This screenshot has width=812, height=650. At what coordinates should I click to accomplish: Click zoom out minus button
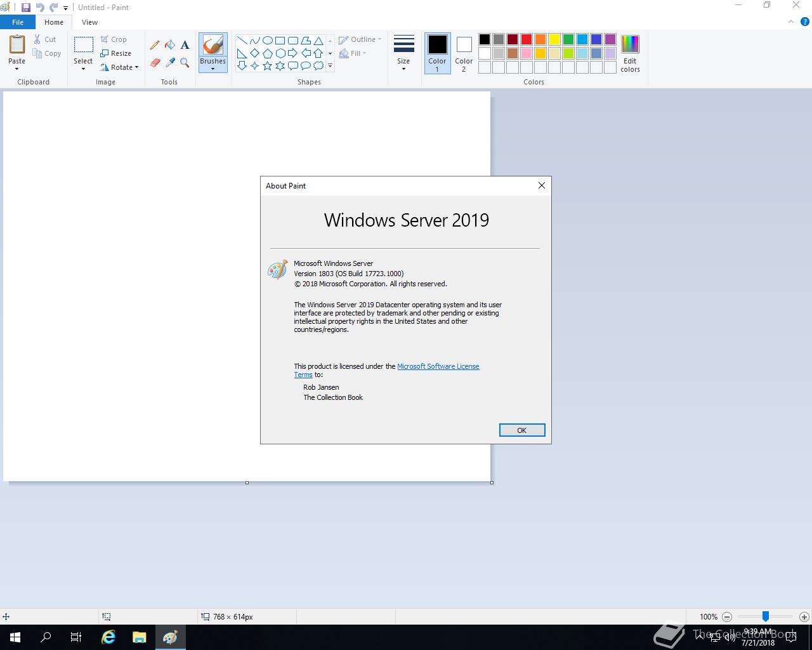tap(727, 616)
